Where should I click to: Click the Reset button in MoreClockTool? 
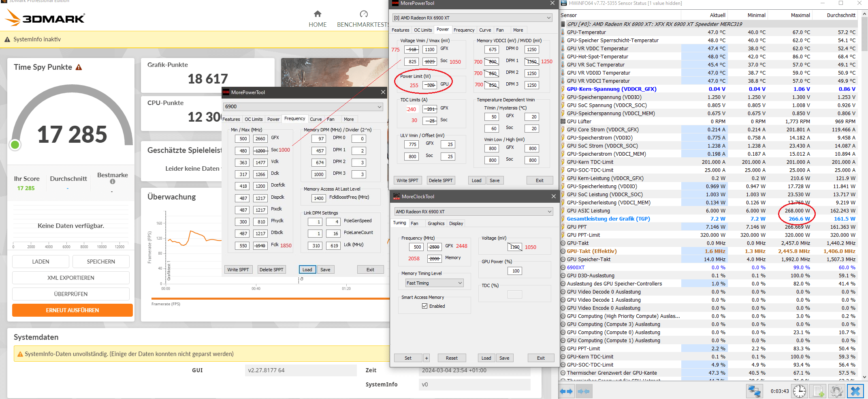click(x=452, y=358)
